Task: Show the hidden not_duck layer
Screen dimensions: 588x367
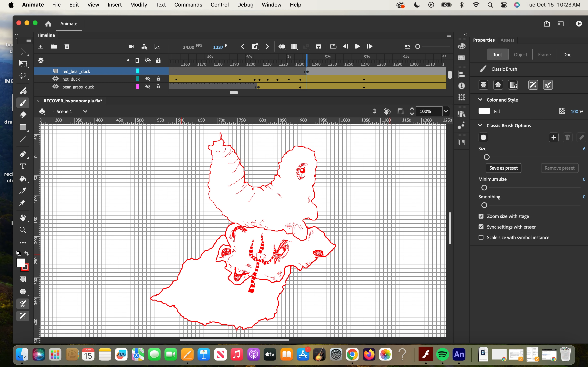Action: (x=147, y=79)
